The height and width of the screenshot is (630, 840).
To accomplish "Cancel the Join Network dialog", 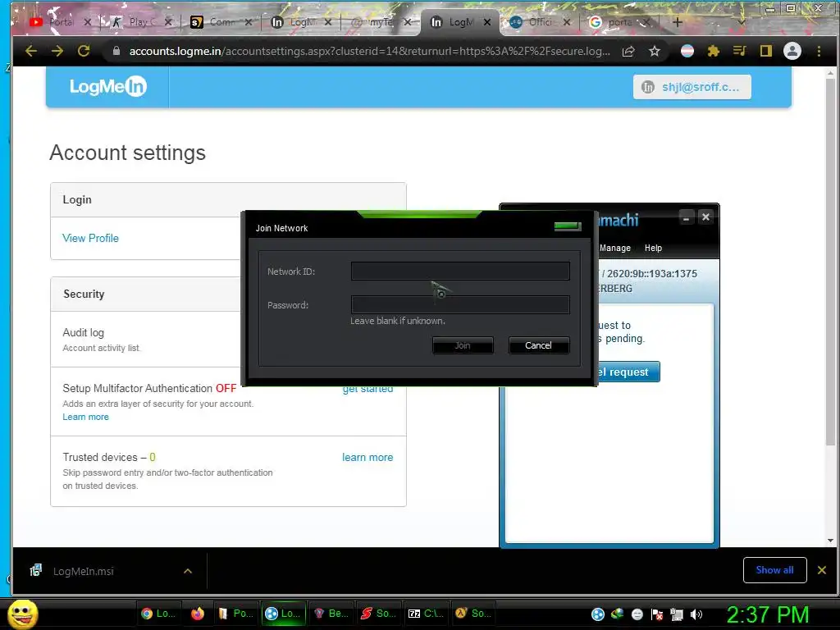I will [538, 345].
